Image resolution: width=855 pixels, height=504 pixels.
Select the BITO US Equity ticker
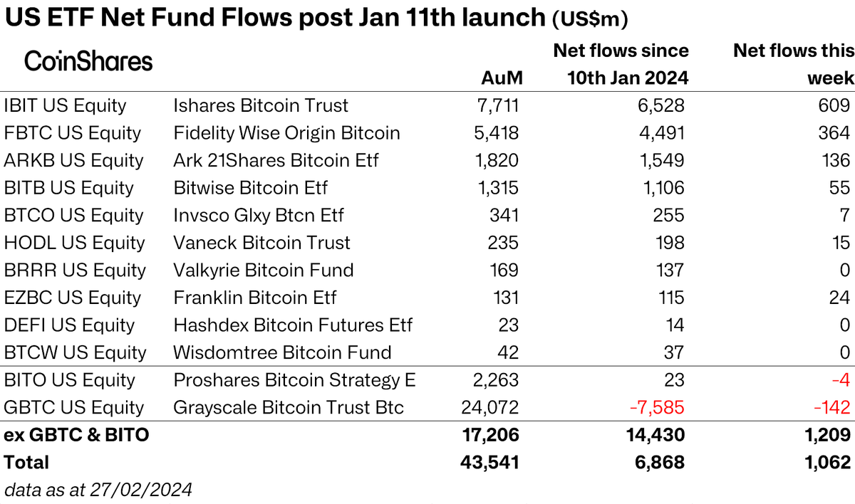pyautogui.click(x=69, y=380)
